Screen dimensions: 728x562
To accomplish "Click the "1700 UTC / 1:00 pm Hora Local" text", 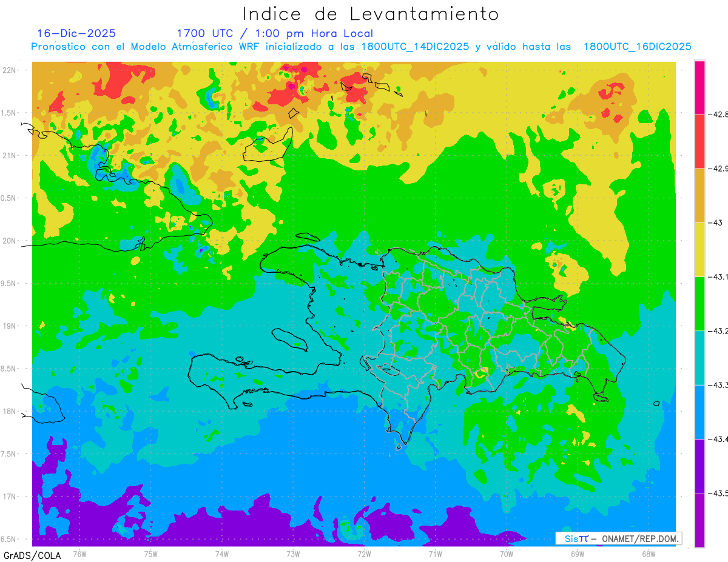I will [x=275, y=33].
